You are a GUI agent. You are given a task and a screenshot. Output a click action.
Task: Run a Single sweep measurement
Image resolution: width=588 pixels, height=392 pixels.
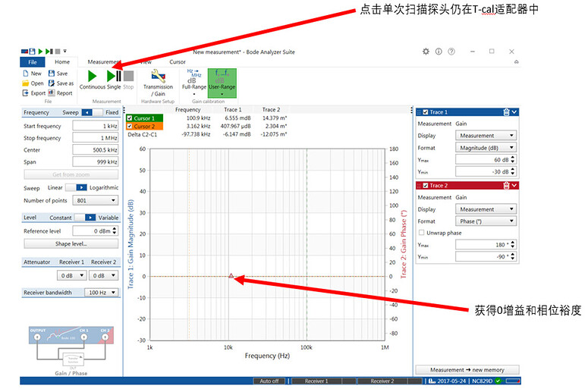[x=113, y=77]
